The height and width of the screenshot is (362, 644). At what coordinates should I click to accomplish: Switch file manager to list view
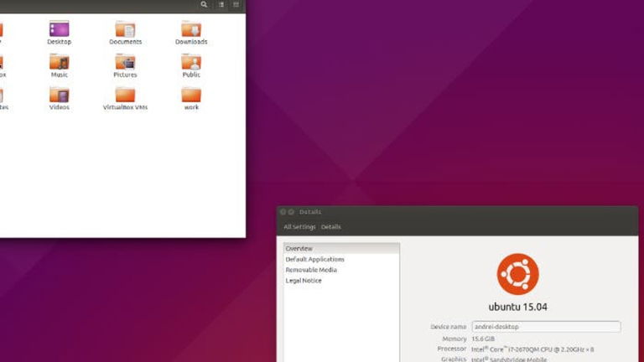click(x=221, y=4)
